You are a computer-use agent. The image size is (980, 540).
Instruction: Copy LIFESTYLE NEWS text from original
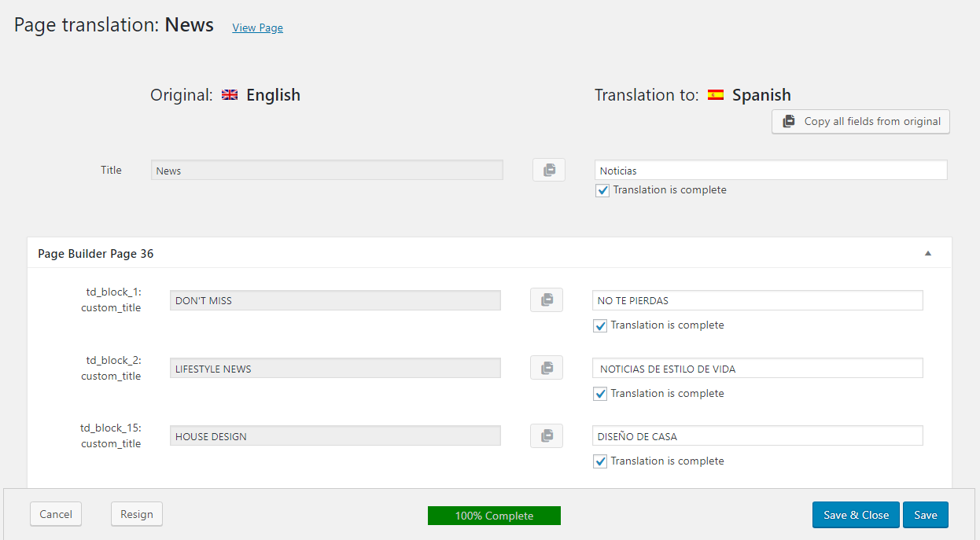[x=547, y=368]
